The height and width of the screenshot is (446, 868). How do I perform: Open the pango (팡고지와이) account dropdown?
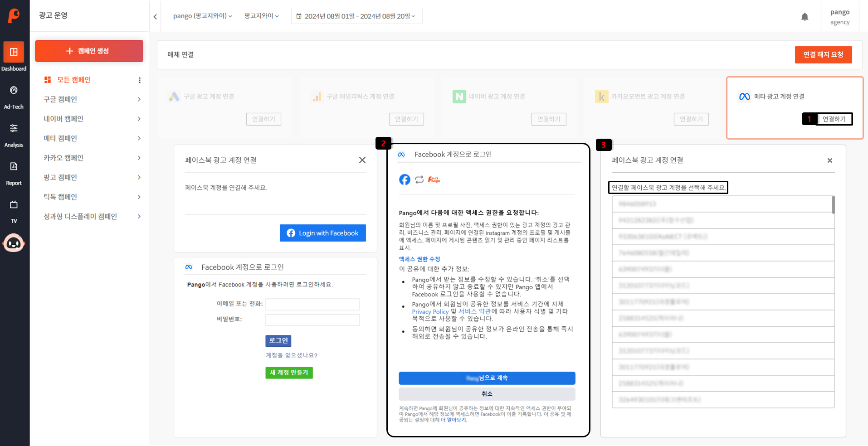203,16
